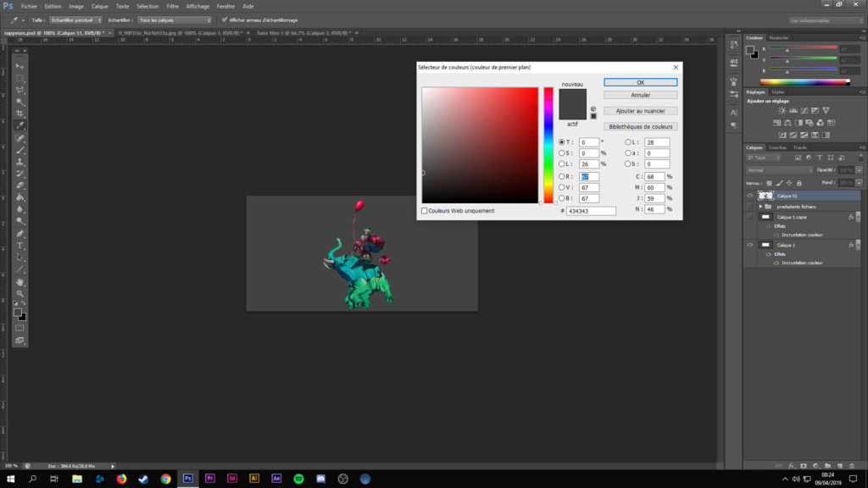Add a Photo Filter adjustment
The image size is (868, 488).
coord(810,123)
